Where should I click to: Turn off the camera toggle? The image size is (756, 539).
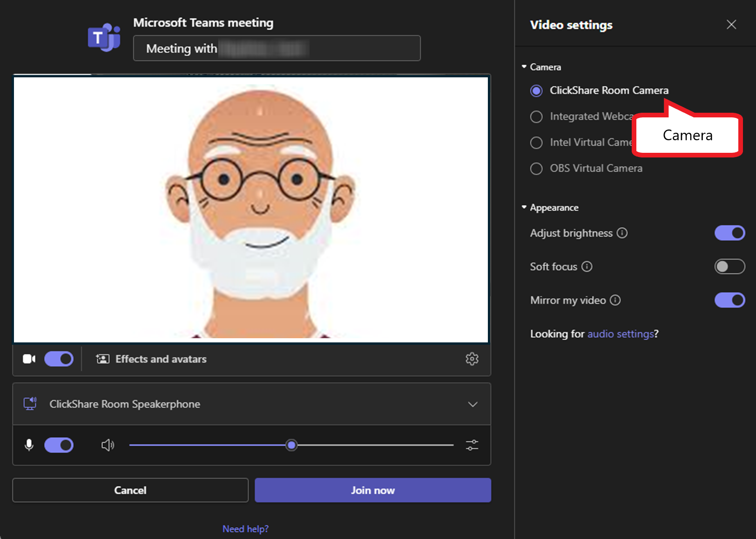click(59, 359)
